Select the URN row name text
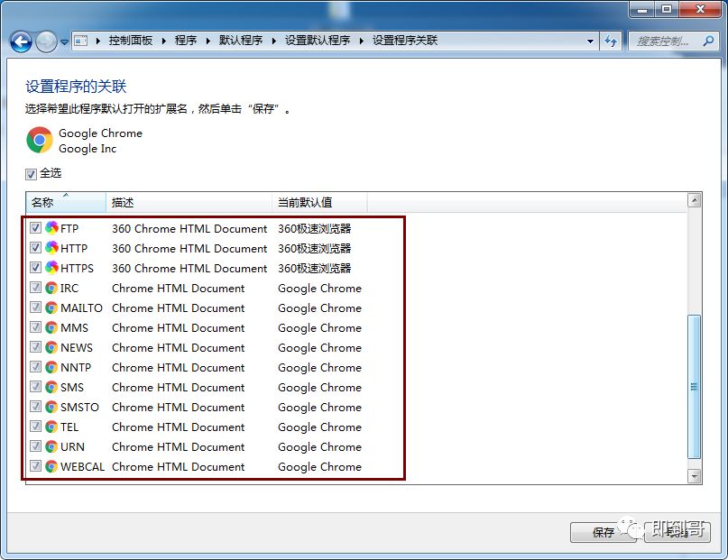 [72, 446]
